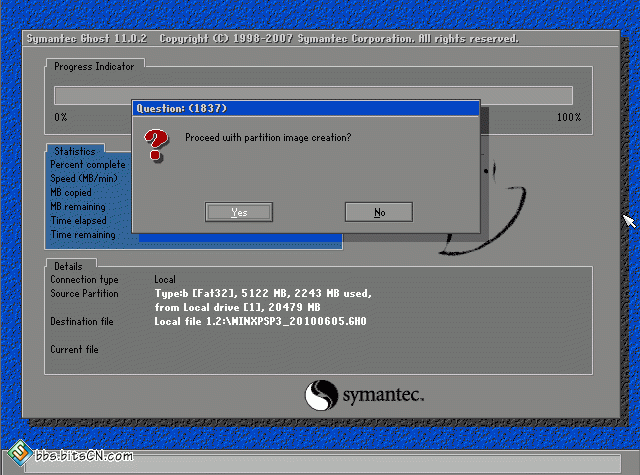Click the 'Time elapsed' statistic row
The image size is (640, 475).
point(78,220)
